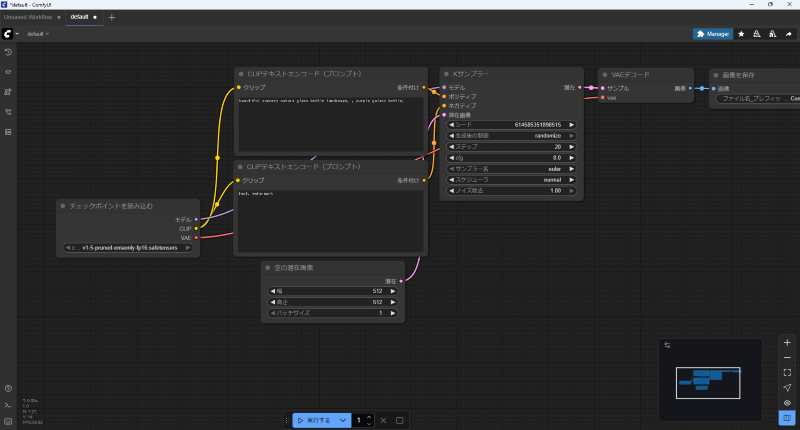Toggle the console terminal icon
The width and height of the screenshot is (800, 430).
(x=8, y=405)
